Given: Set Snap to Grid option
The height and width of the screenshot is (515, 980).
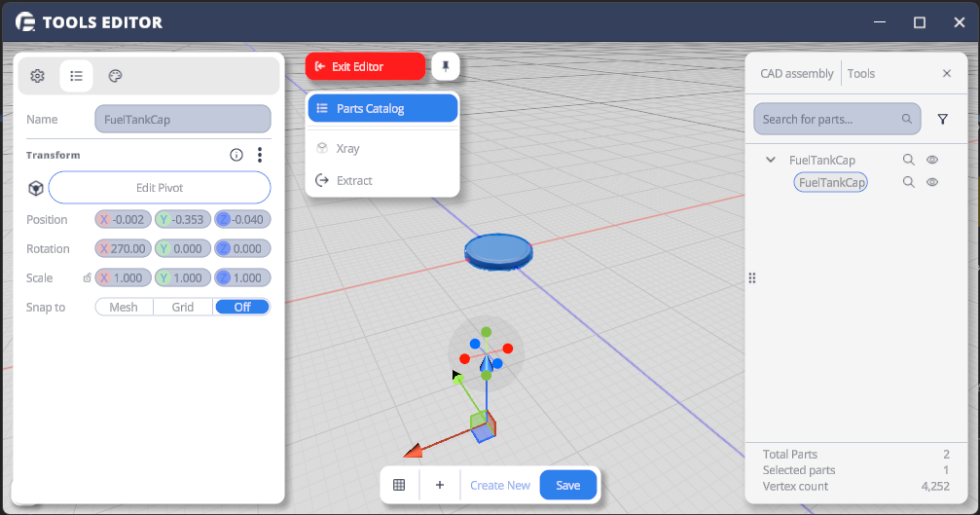Looking at the screenshot, I should click(183, 307).
